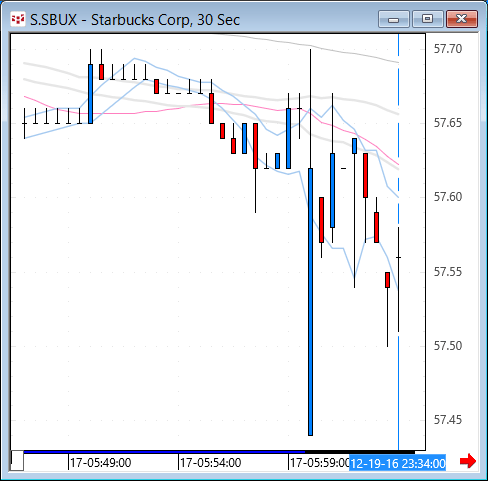Click the chart window app icon

[17, 20]
